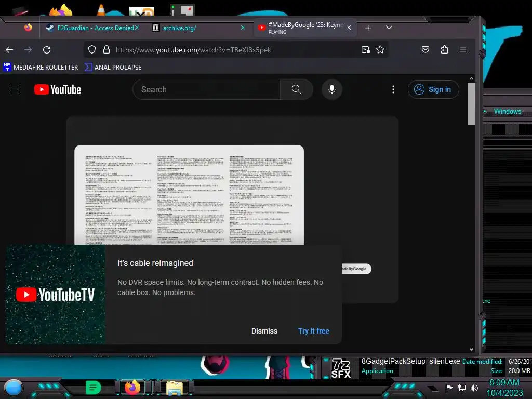Click the network tray icon
Image resolution: width=532 pixels, height=399 pixels.
(462, 388)
